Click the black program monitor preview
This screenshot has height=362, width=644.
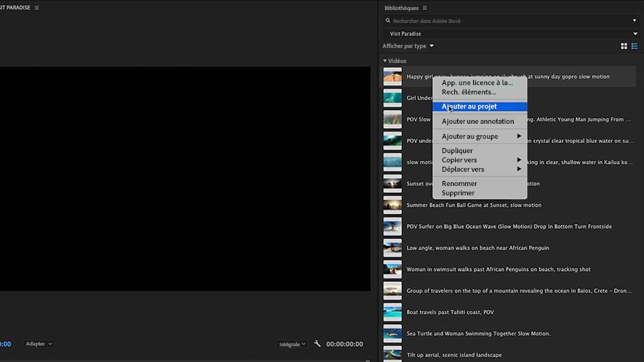click(x=185, y=179)
